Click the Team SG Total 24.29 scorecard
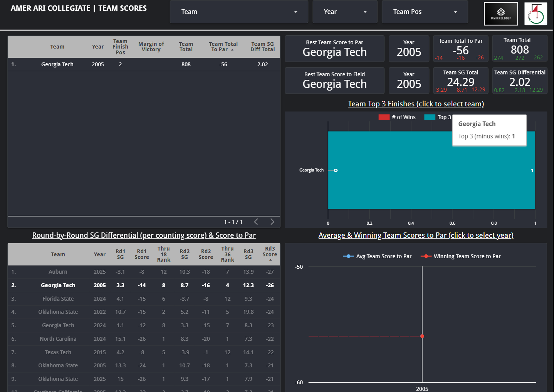Image resolution: width=554 pixels, height=392 pixels. click(x=461, y=81)
